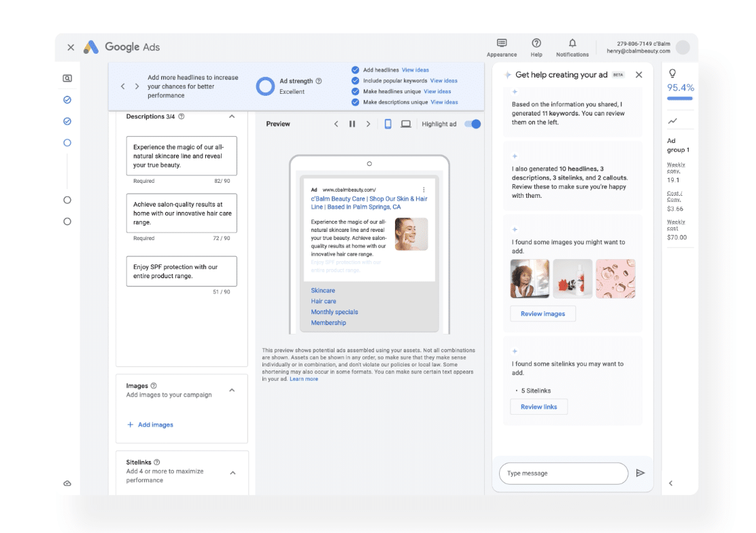This screenshot has width=756, height=533.
Task: Open the Appearance settings
Action: coord(502,42)
